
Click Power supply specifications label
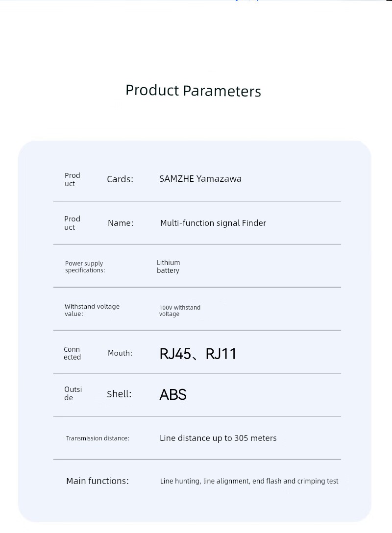pyautogui.click(x=85, y=267)
